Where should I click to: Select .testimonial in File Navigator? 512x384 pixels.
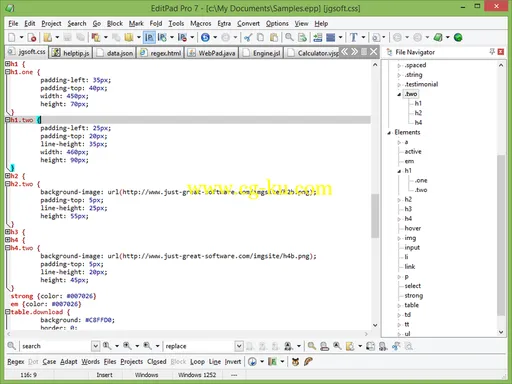421,84
